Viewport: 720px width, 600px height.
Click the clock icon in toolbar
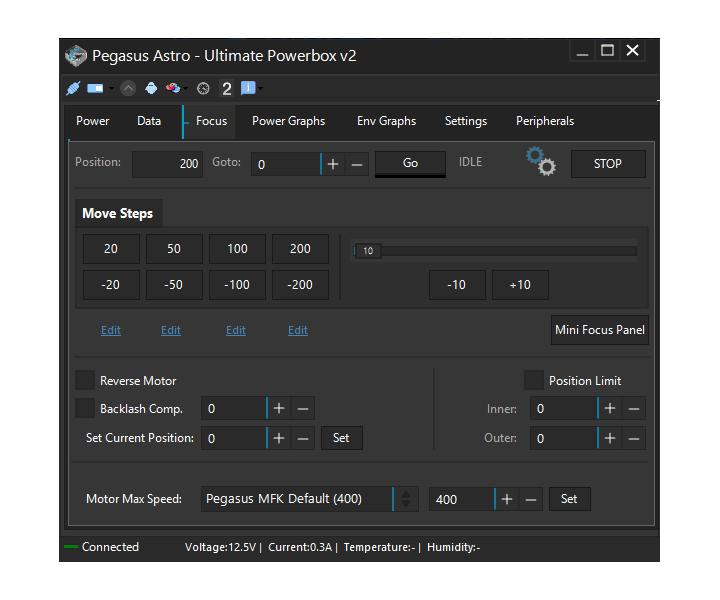[204, 88]
